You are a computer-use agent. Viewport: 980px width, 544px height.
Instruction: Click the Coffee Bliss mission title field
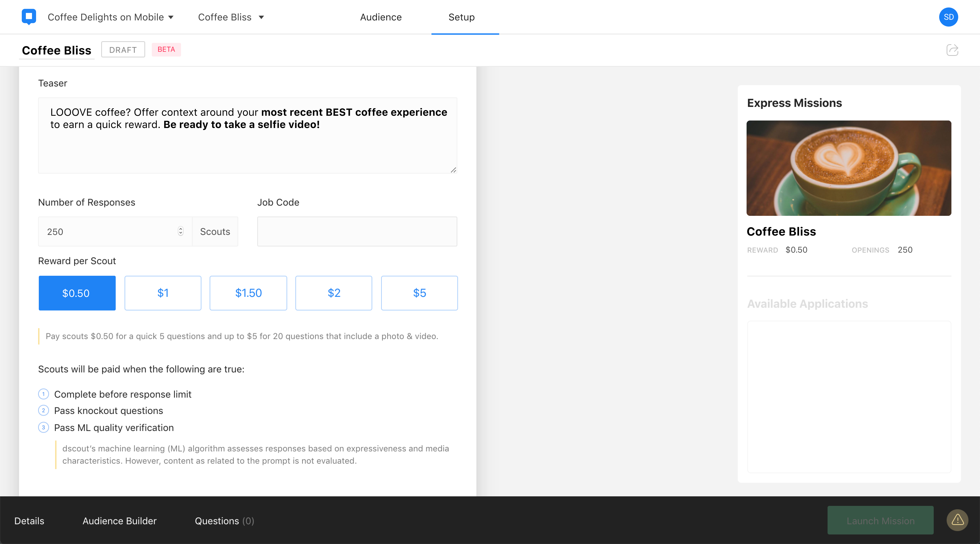57,50
